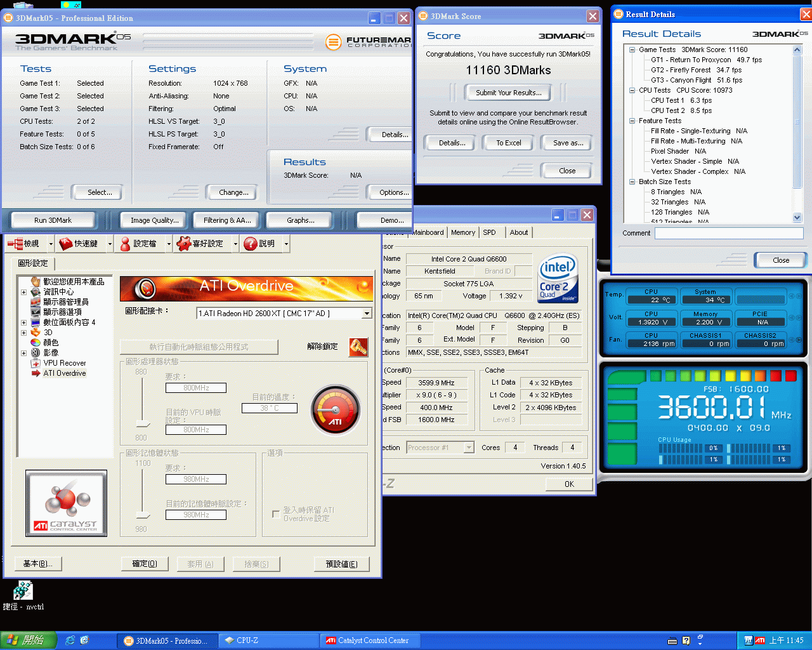Screen dimensions: 812x650
Task: Open the 喜好設定 preferences gear icon
Action: (184, 243)
